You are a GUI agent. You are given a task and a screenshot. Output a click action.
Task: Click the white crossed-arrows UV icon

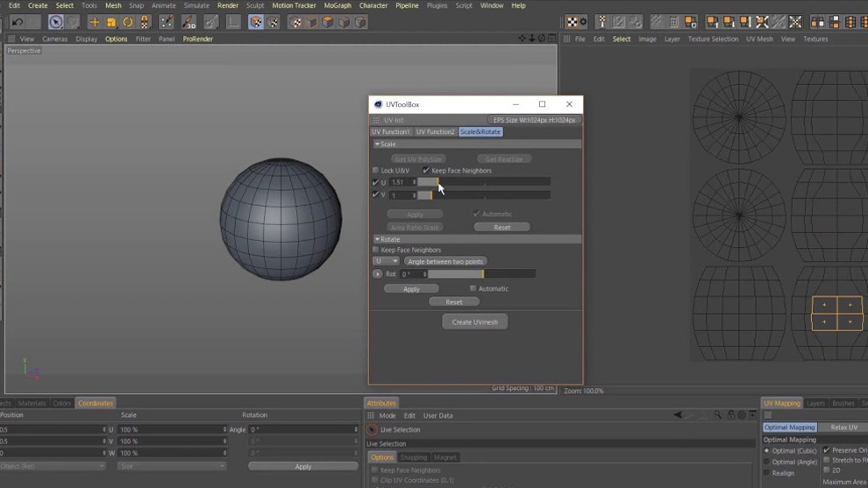795,22
